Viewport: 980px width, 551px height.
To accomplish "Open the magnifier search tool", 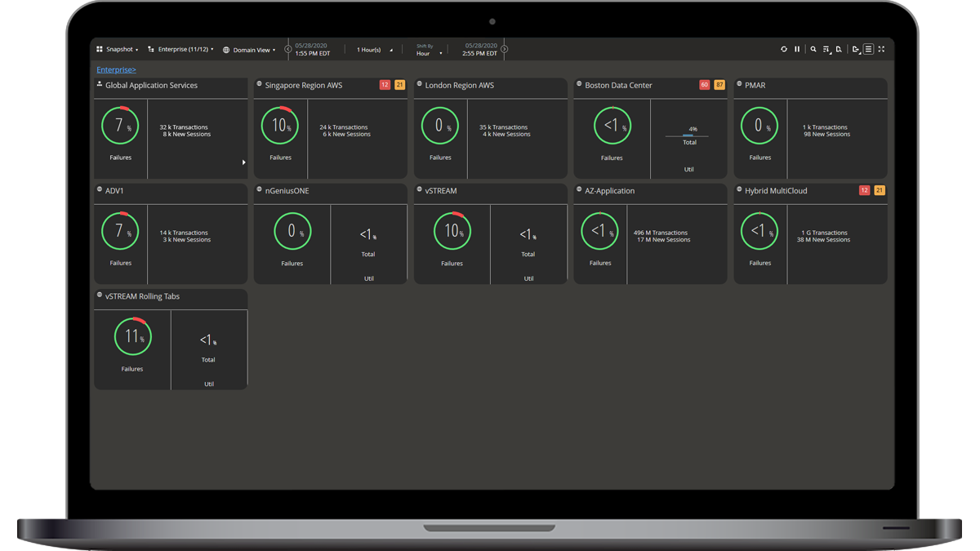I will click(813, 50).
